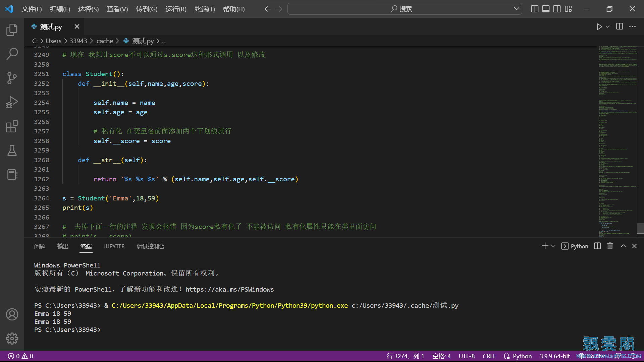Click the errors and warnings status indicator
Screen dimensions: 644x362
20,356
